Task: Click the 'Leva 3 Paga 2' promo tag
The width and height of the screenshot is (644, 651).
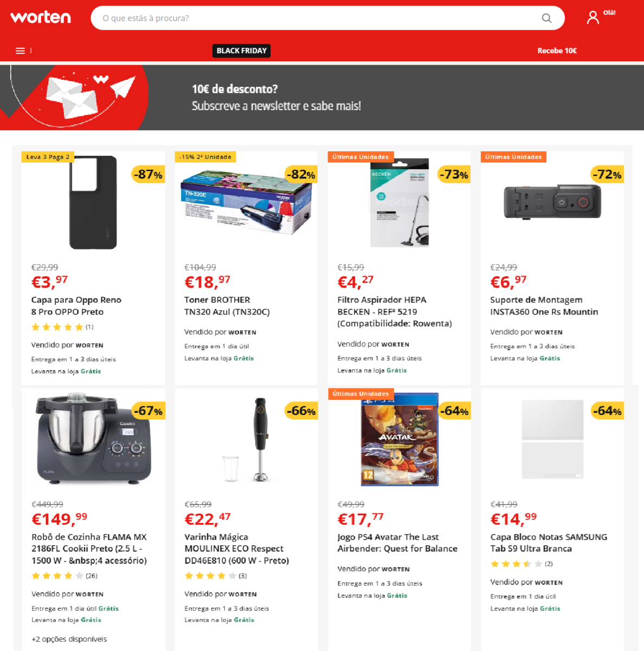Action: pyautogui.click(x=48, y=157)
